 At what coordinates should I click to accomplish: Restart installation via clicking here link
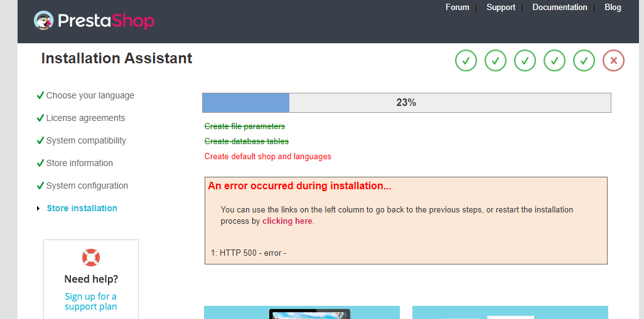tap(287, 221)
